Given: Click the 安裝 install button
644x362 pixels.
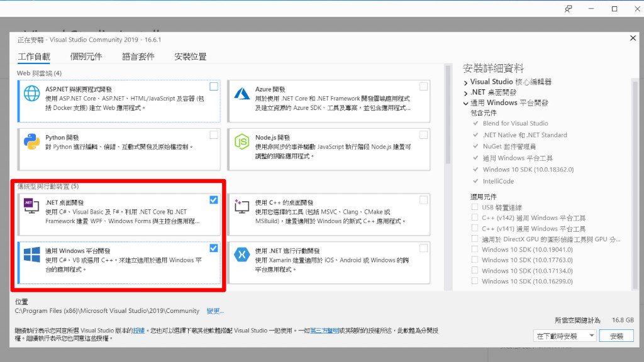Looking at the screenshot, I should 616,336.
